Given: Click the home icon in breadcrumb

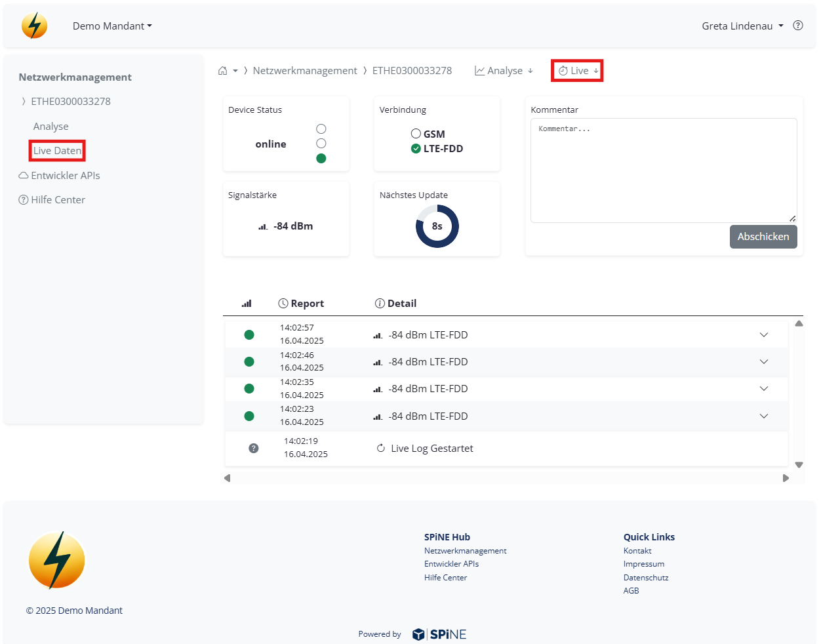Looking at the screenshot, I should click(223, 71).
